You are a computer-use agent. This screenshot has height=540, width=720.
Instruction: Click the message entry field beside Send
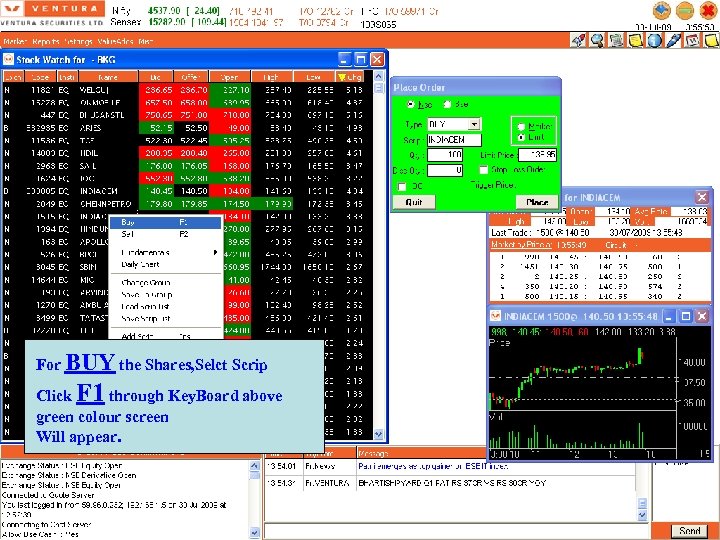click(x=457, y=531)
